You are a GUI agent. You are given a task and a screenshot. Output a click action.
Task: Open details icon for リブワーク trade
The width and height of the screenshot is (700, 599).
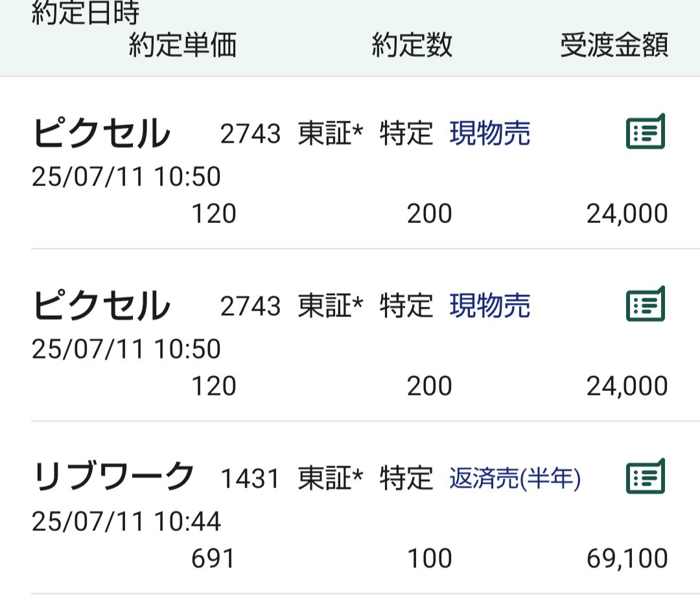(x=646, y=476)
